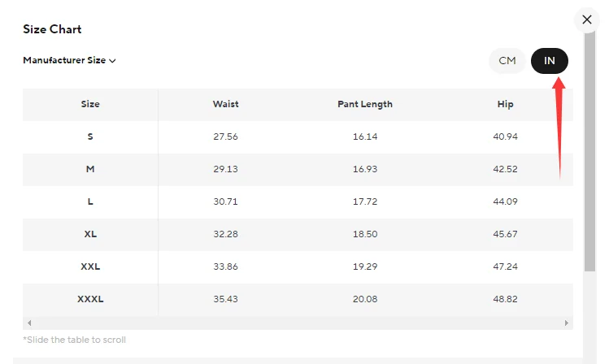This screenshot has height=364, width=609.
Task: Click the Waist column header
Action: (x=225, y=104)
